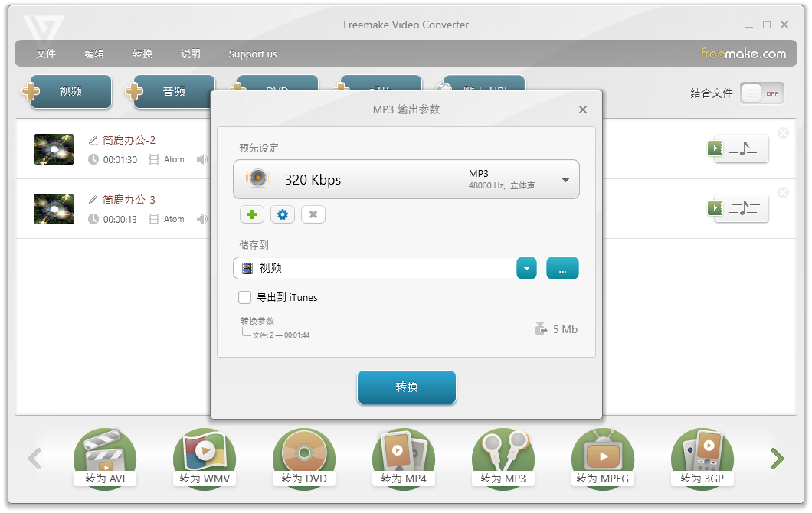Open the 文件 menu
Image resolution: width=812 pixels, height=513 pixels.
pos(46,54)
